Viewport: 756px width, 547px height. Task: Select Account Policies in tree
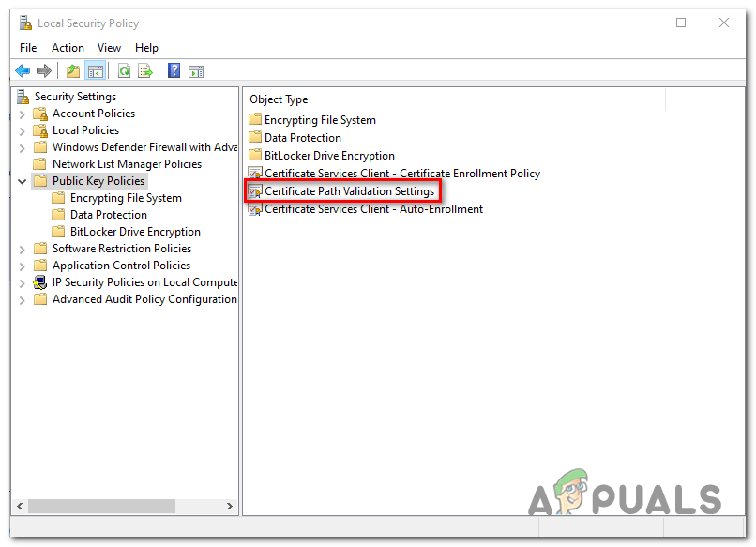point(94,114)
